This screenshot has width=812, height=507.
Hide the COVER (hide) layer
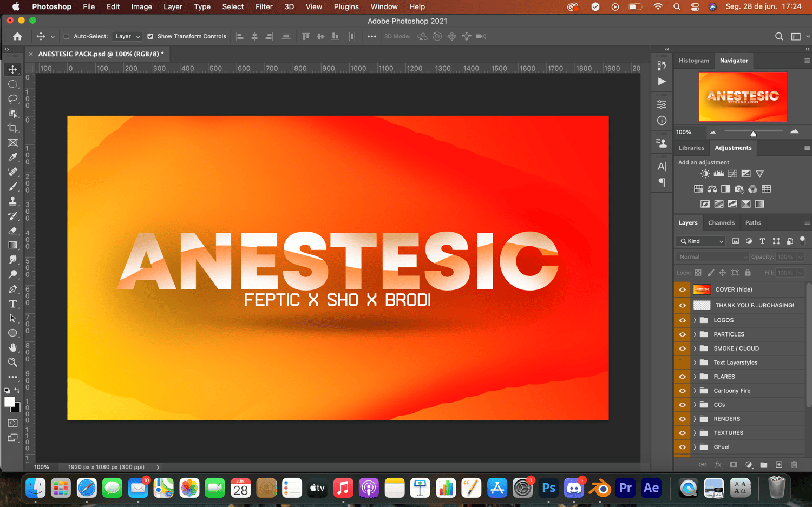[x=682, y=289]
